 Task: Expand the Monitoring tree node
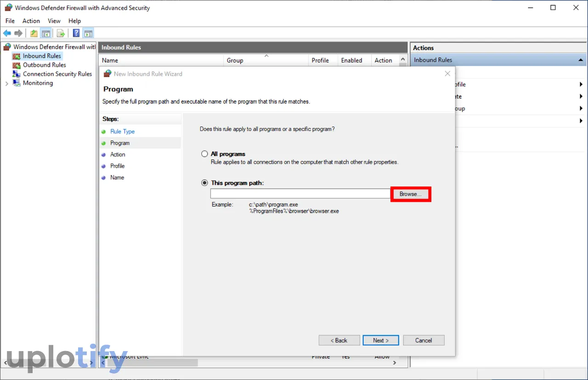6,83
